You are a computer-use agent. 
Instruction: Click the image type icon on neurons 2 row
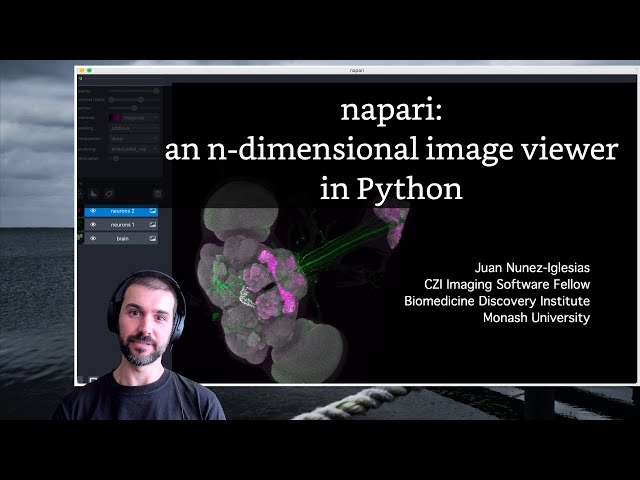(x=153, y=211)
